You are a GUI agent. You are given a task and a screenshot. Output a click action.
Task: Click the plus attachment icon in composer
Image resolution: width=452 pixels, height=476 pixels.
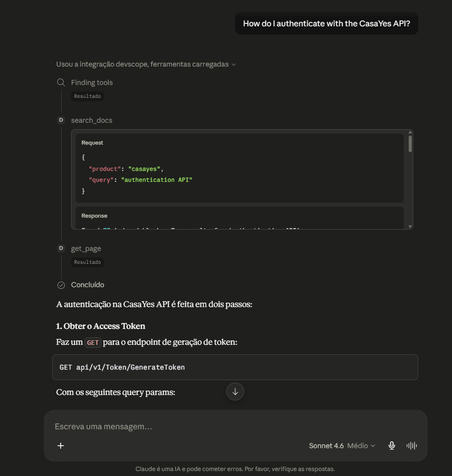click(x=61, y=446)
